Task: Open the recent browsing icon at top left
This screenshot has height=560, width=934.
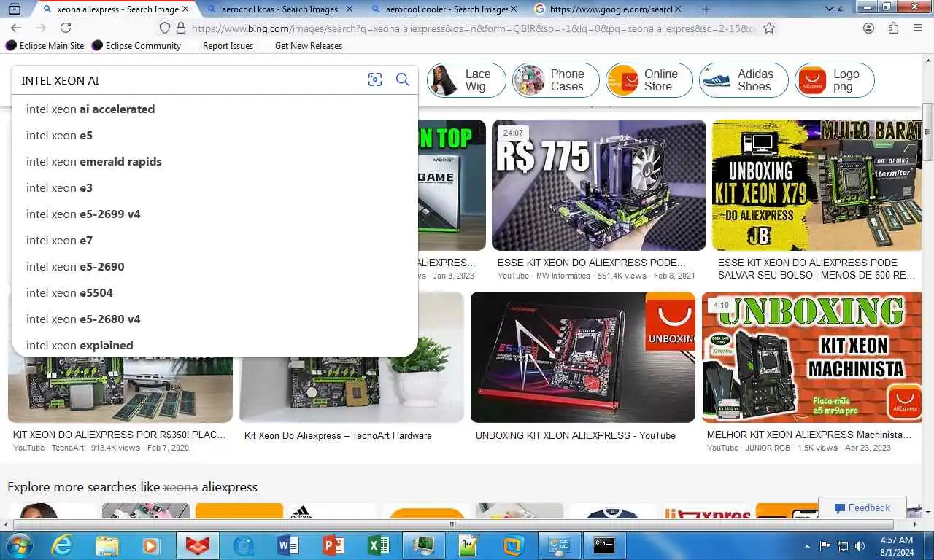Action: click(x=14, y=9)
